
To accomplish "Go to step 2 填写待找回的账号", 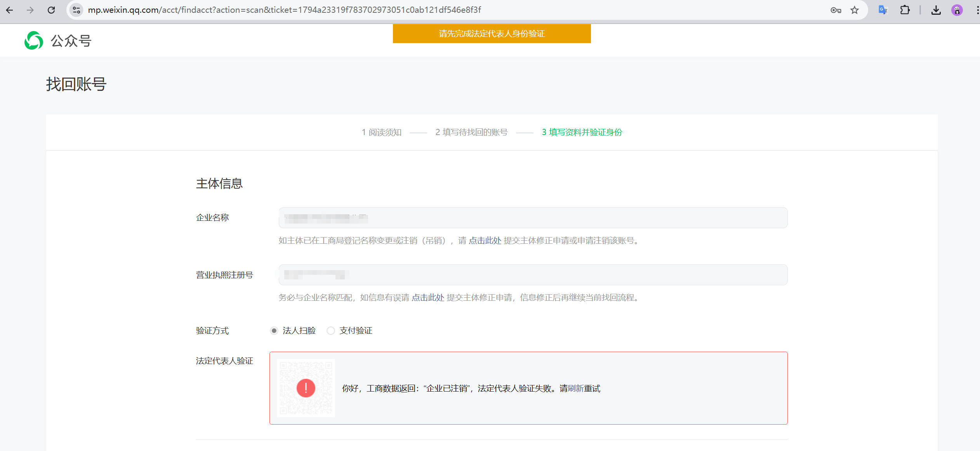I will pyautogui.click(x=471, y=132).
